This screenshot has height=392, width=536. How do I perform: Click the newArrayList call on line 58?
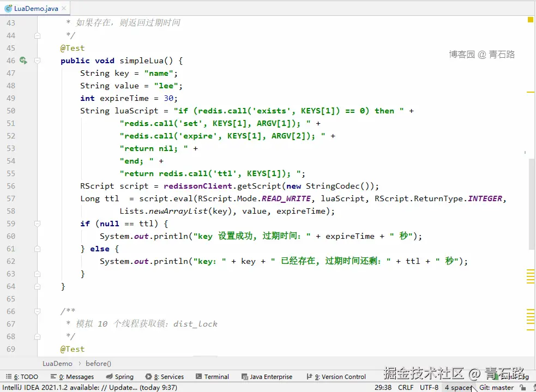[x=178, y=211]
